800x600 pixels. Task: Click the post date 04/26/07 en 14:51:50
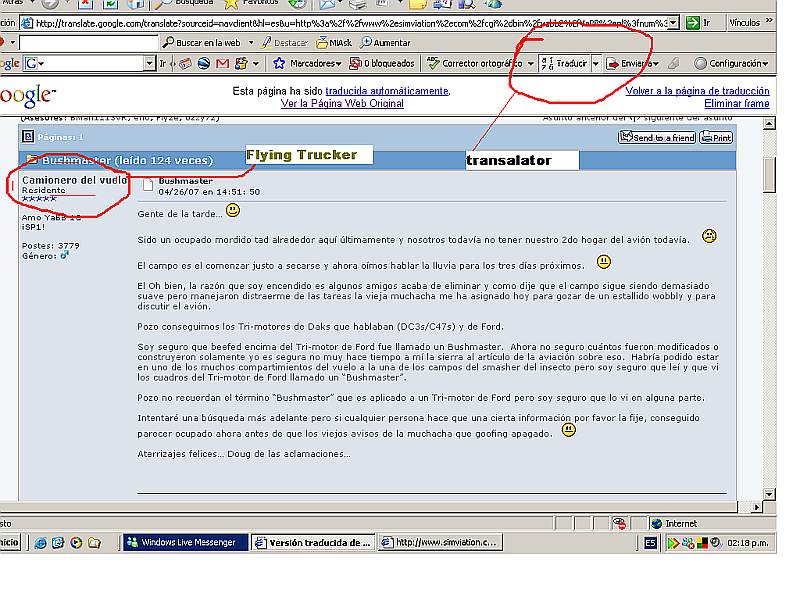coord(209,192)
